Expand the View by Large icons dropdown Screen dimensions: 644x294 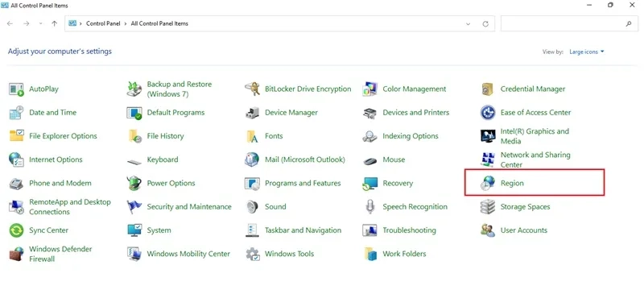point(587,52)
